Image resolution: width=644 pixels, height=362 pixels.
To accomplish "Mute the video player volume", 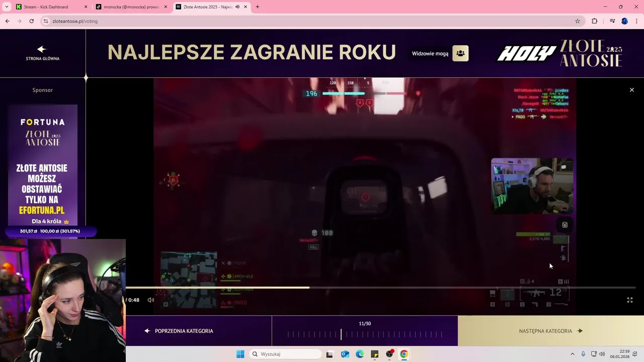I will click(150, 300).
